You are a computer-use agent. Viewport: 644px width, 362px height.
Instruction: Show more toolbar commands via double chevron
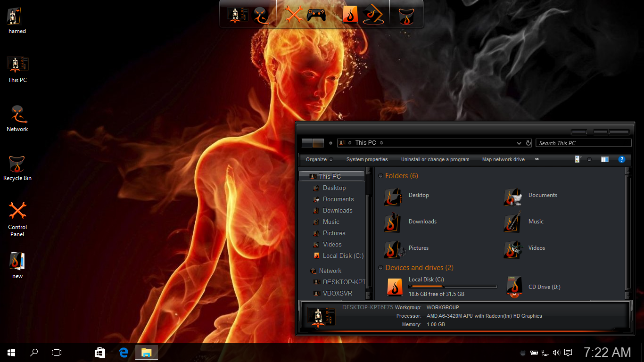click(x=537, y=159)
